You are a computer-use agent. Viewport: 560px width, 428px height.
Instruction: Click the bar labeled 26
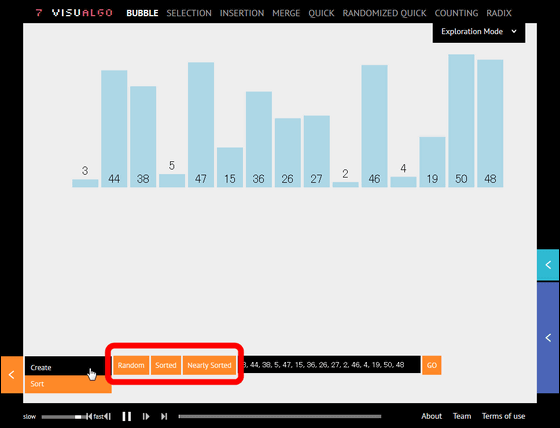coord(288,153)
